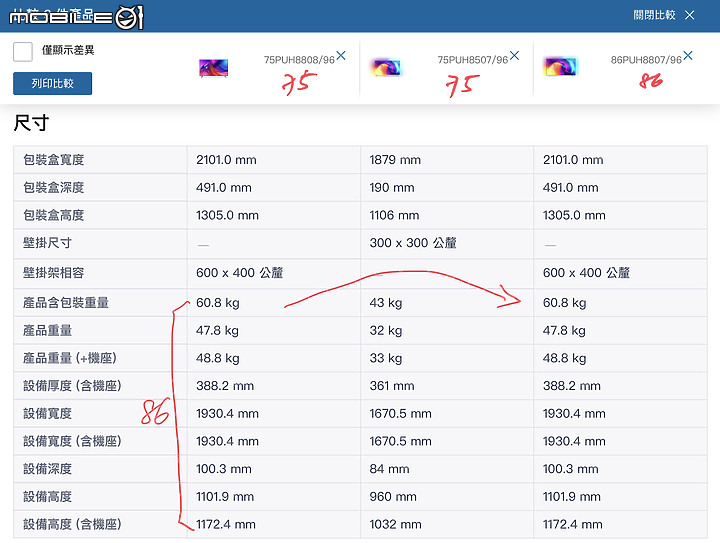Click the site logo in the header
The height and width of the screenshot is (543, 720).
[x=76, y=17]
